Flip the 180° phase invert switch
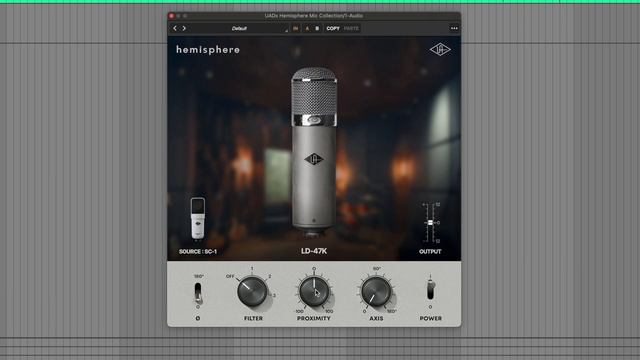 (198, 292)
